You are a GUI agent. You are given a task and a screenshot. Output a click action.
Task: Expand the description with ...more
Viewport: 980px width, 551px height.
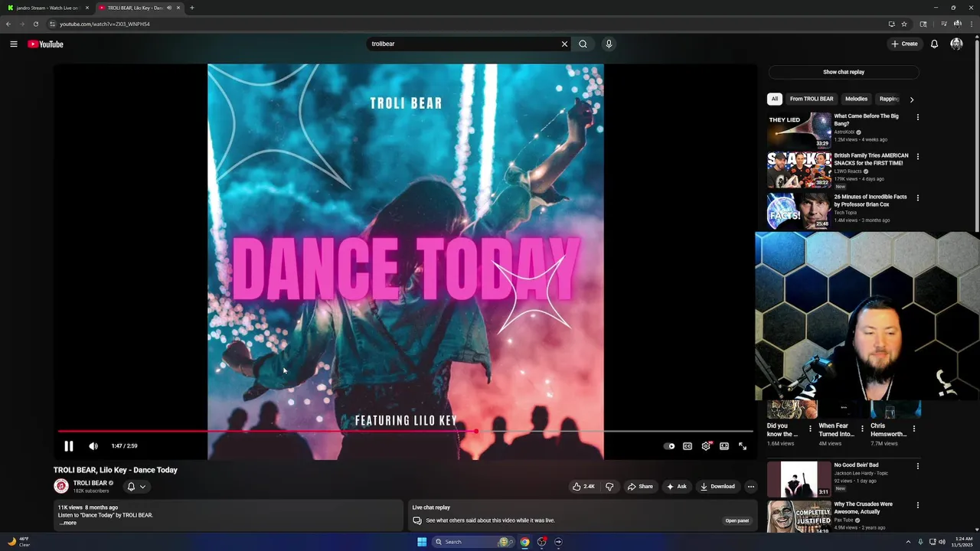tap(68, 523)
